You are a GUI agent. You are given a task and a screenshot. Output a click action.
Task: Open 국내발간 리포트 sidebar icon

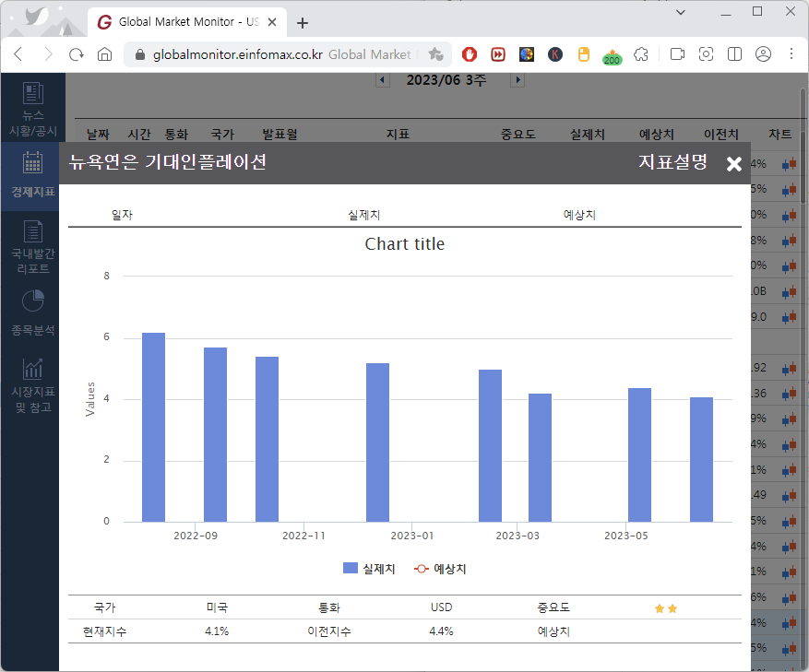point(33,246)
